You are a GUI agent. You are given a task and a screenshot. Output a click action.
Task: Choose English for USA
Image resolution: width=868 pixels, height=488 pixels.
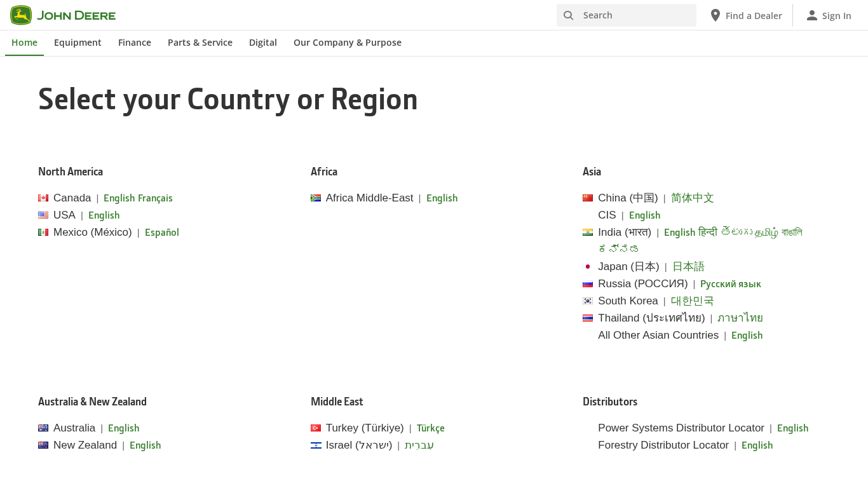click(x=104, y=215)
